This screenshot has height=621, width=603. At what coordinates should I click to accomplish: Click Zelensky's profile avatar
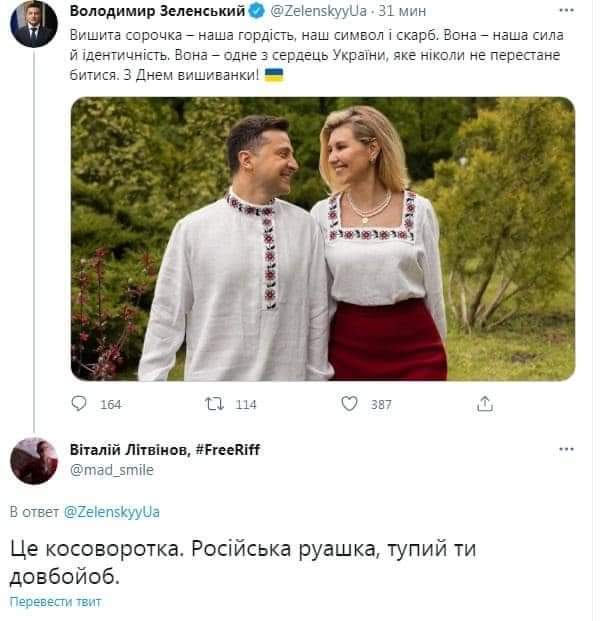[x=33, y=23]
